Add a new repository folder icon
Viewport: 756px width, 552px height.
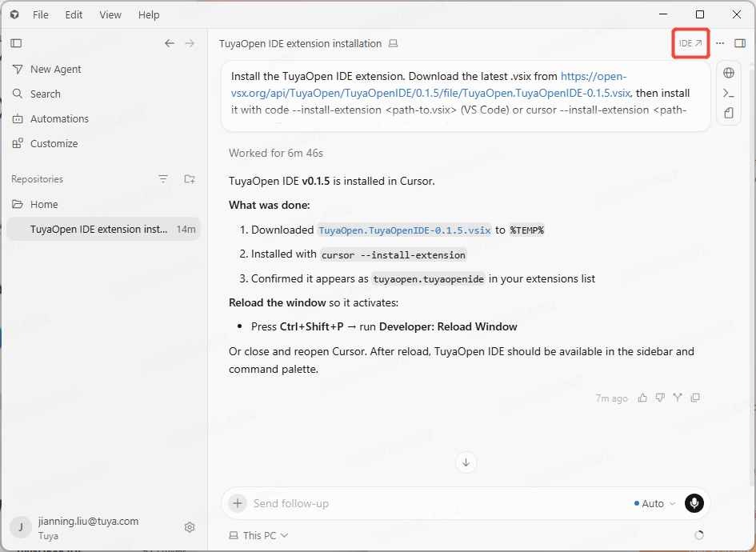(190, 179)
